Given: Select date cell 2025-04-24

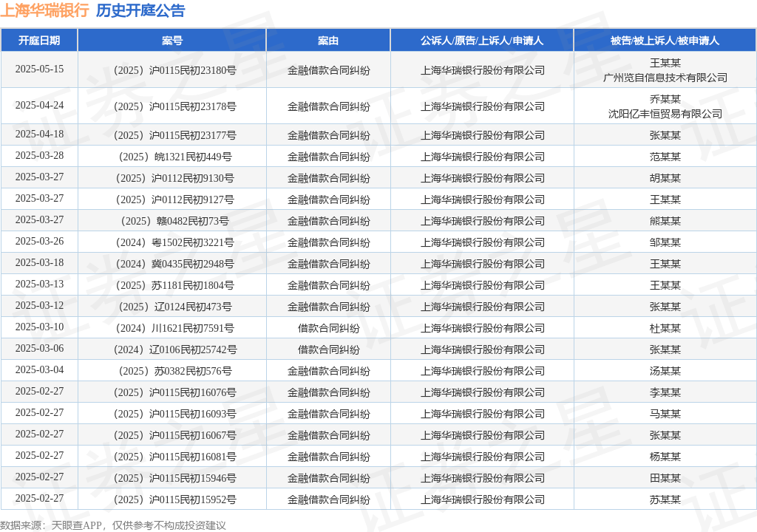Looking at the screenshot, I should [39, 105].
